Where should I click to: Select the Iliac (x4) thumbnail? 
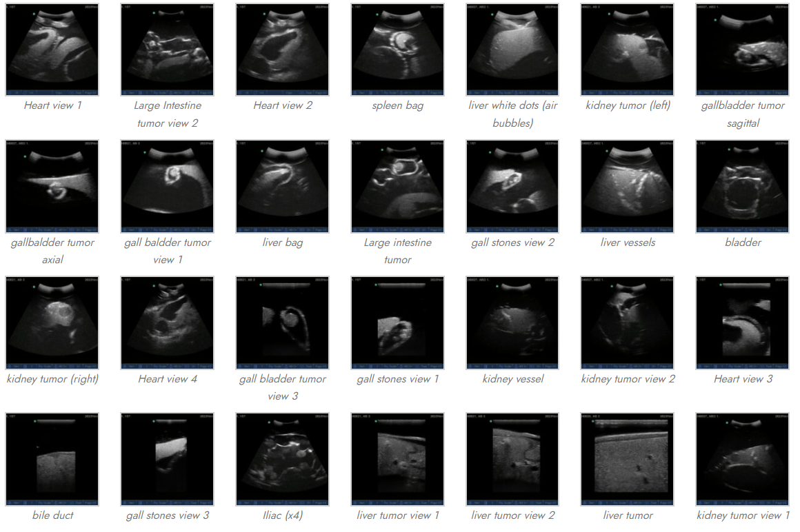click(283, 459)
